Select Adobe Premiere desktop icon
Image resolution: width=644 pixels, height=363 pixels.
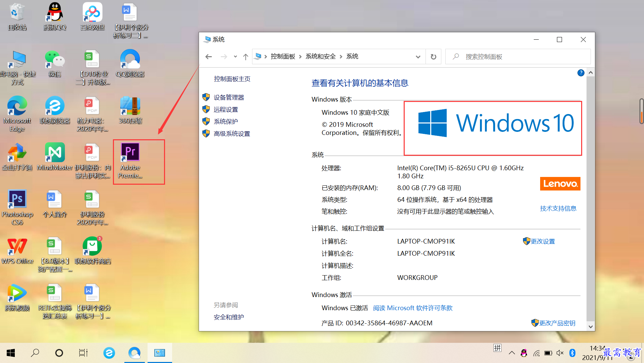(130, 161)
